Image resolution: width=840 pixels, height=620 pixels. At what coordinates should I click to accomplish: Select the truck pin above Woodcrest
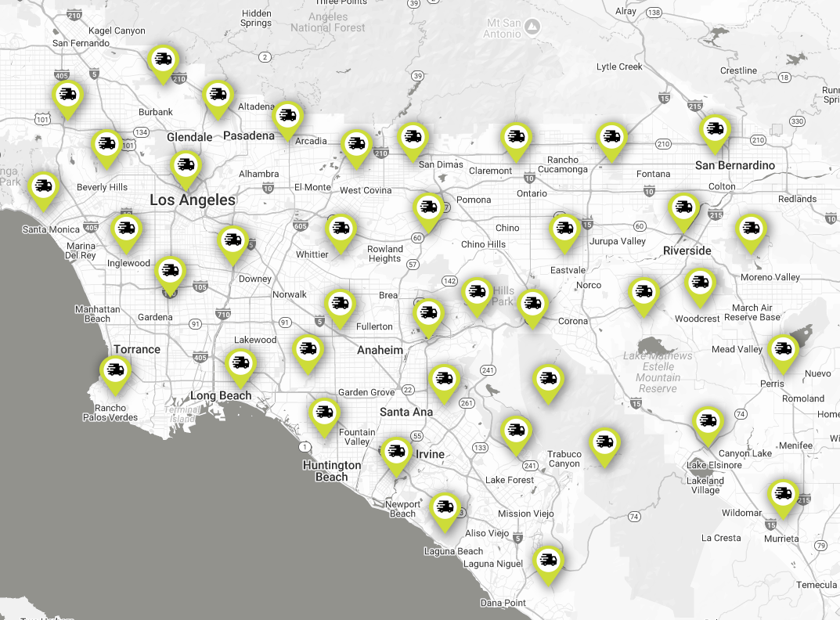coord(700,282)
